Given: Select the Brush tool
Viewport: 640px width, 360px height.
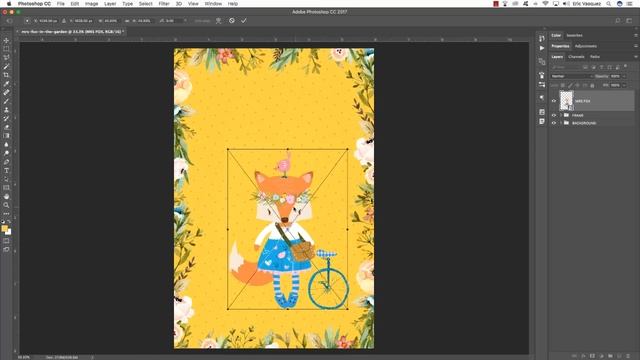Looking at the screenshot, I should click(6, 101).
